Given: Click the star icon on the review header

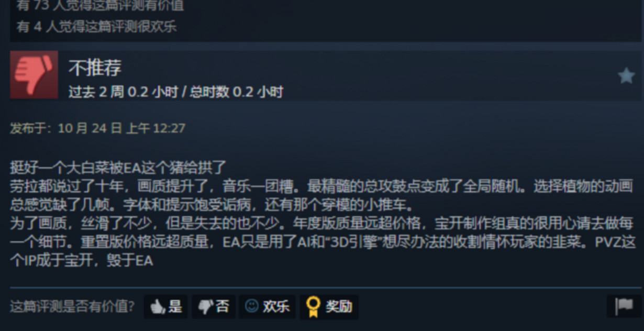Looking at the screenshot, I should coord(626,76).
